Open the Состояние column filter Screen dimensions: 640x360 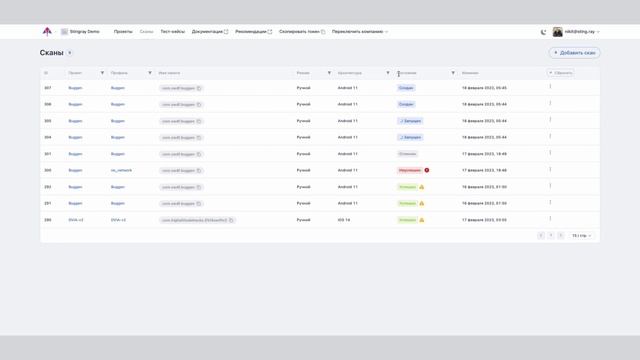coord(453,73)
